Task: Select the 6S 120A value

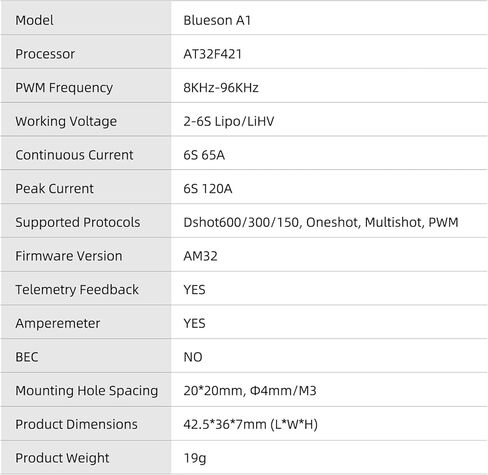Action: (208, 189)
